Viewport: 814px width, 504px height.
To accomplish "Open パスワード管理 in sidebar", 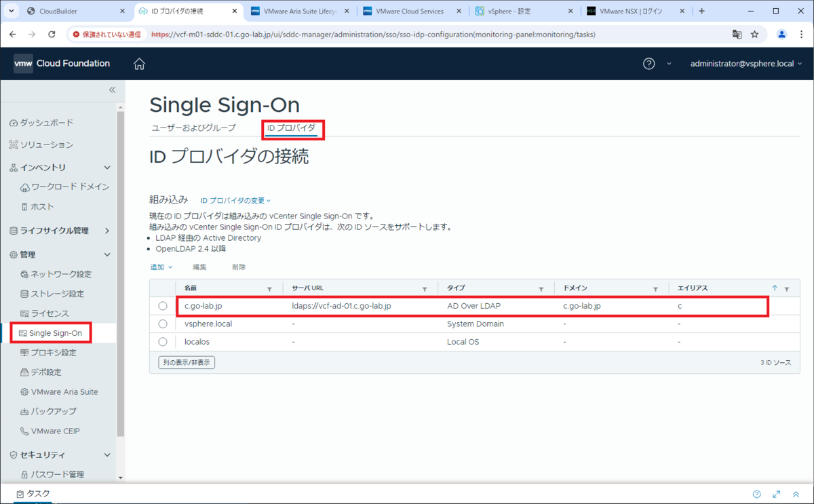I will tap(53, 474).
